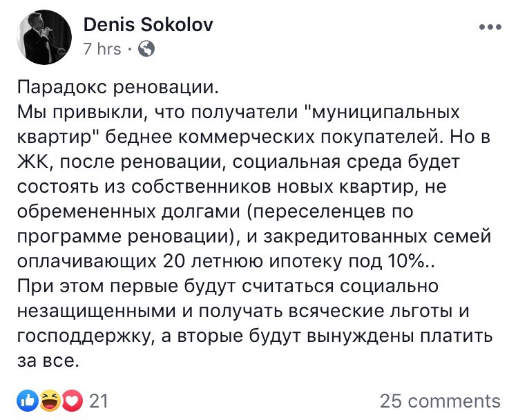Image resolution: width=518 pixels, height=420 pixels.
Task: Click the Haha laughing reaction icon
Action: [x=49, y=400]
